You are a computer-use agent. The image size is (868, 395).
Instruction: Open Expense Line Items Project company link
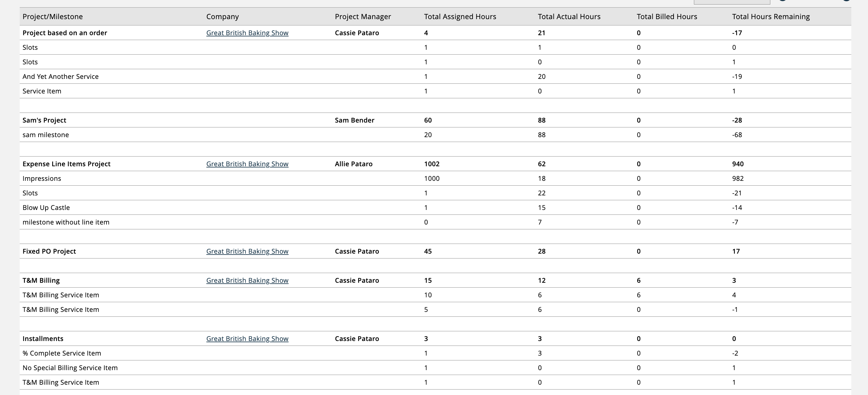247,164
